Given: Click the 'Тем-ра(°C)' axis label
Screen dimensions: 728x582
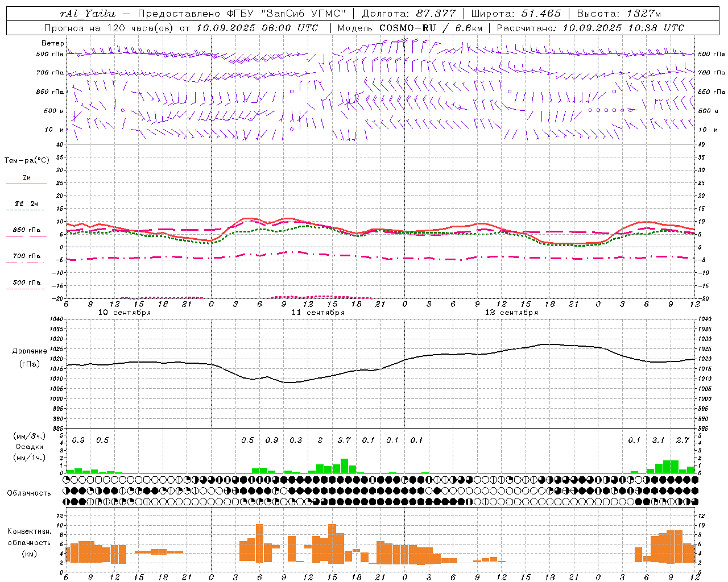Looking at the screenshot, I should pos(27,161).
